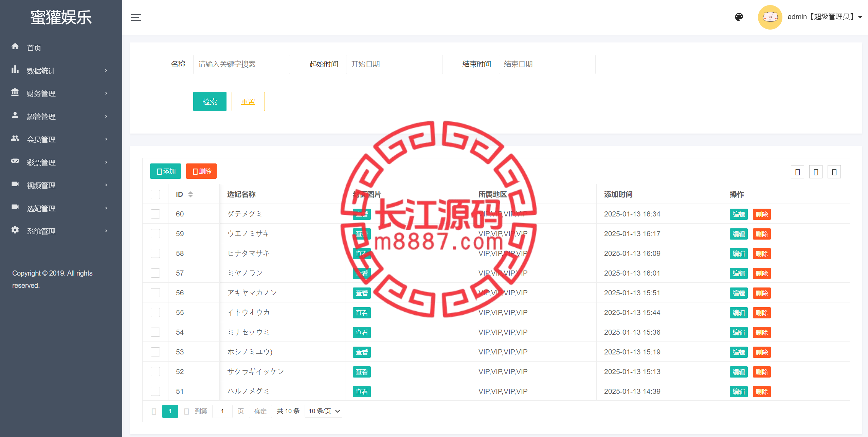Open the 数据统计 menu item
This screenshot has width=868, height=437.
click(61, 71)
